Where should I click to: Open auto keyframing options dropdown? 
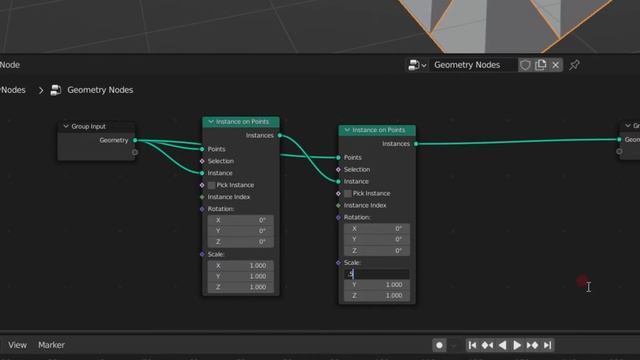(453, 345)
